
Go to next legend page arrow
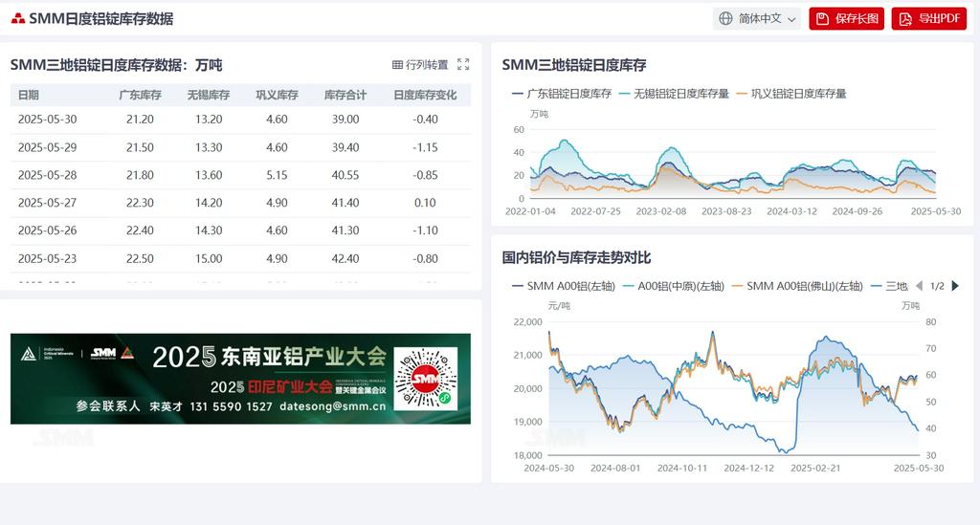click(x=955, y=286)
